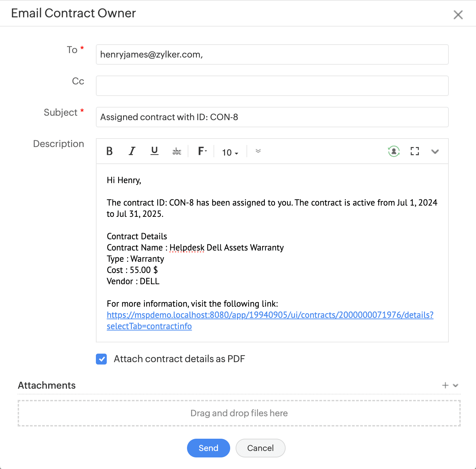Expand editor to full screen
Screen dimensions: 476x469
(x=414, y=151)
